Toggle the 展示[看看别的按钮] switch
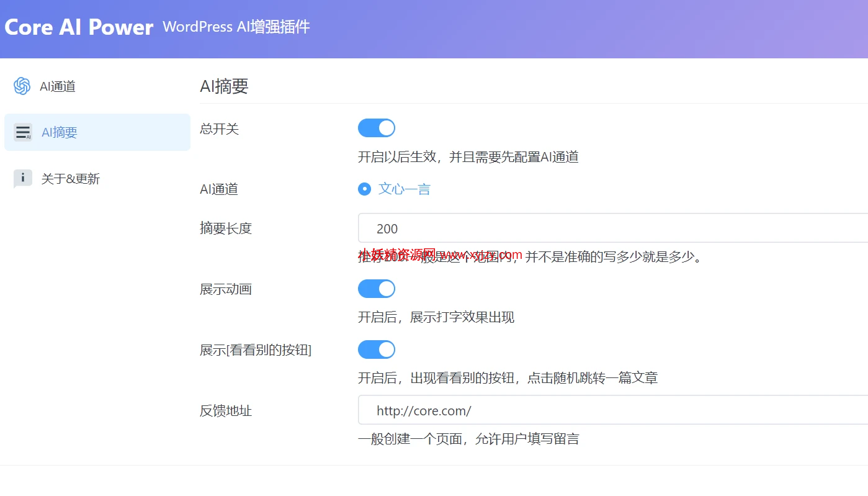The width and height of the screenshot is (868, 496). coord(377,349)
